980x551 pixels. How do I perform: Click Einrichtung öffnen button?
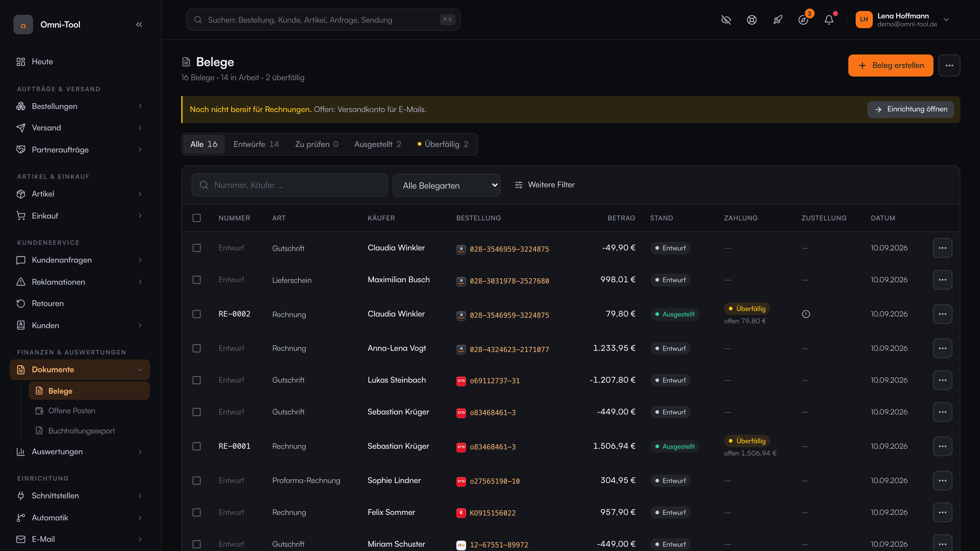[x=910, y=110]
